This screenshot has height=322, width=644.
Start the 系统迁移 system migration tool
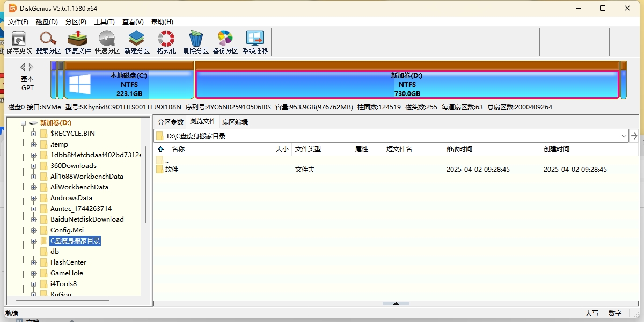pyautogui.click(x=255, y=42)
